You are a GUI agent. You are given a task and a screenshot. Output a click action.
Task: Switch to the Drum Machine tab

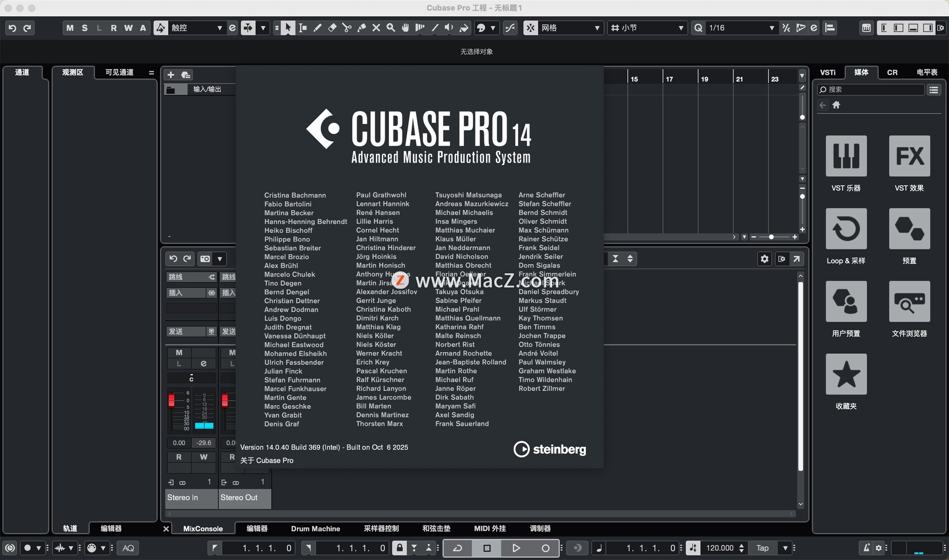click(x=315, y=528)
